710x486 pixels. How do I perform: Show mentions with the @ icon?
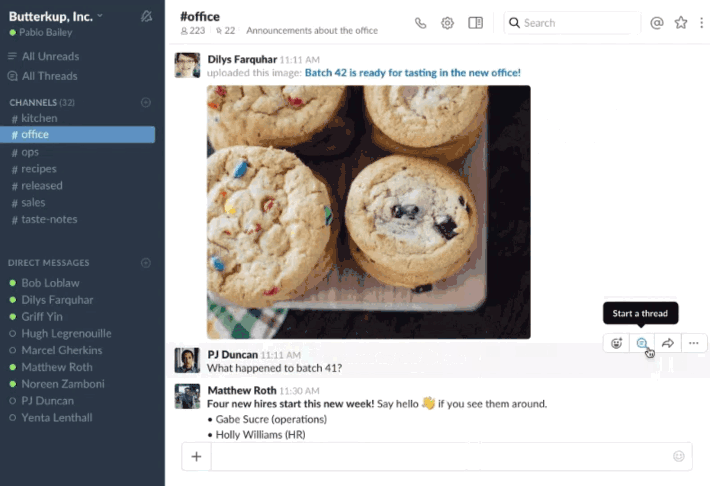[657, 23]
